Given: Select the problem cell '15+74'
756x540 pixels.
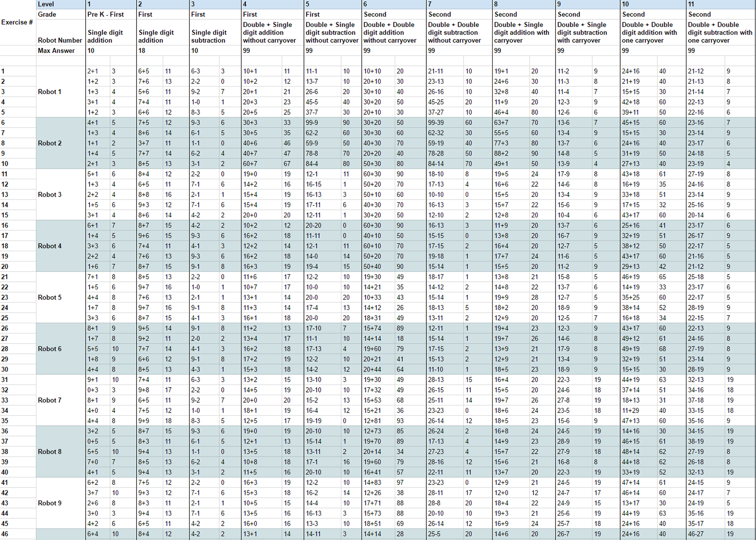Looking at the screenshot, I should 378,328.
